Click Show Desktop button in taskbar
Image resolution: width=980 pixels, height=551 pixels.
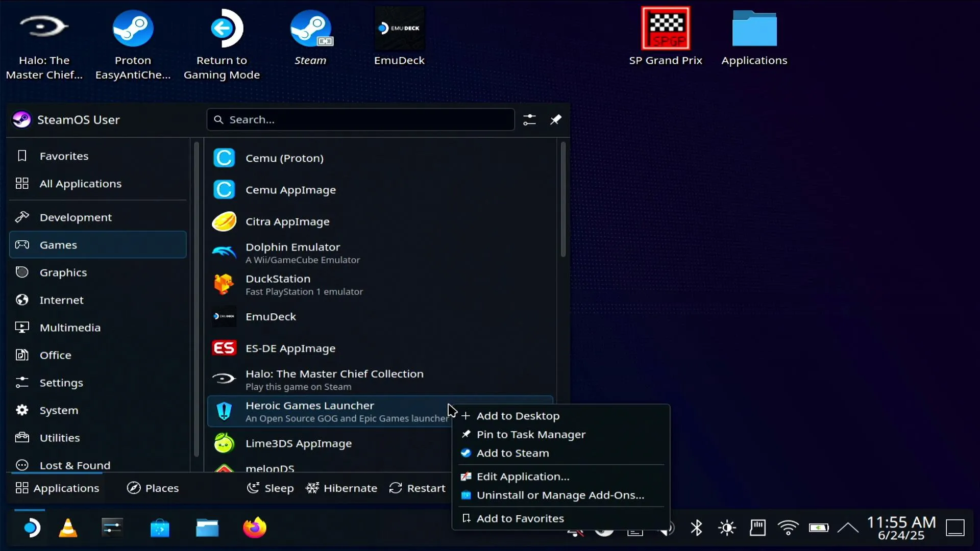click(x=955, y=528)
